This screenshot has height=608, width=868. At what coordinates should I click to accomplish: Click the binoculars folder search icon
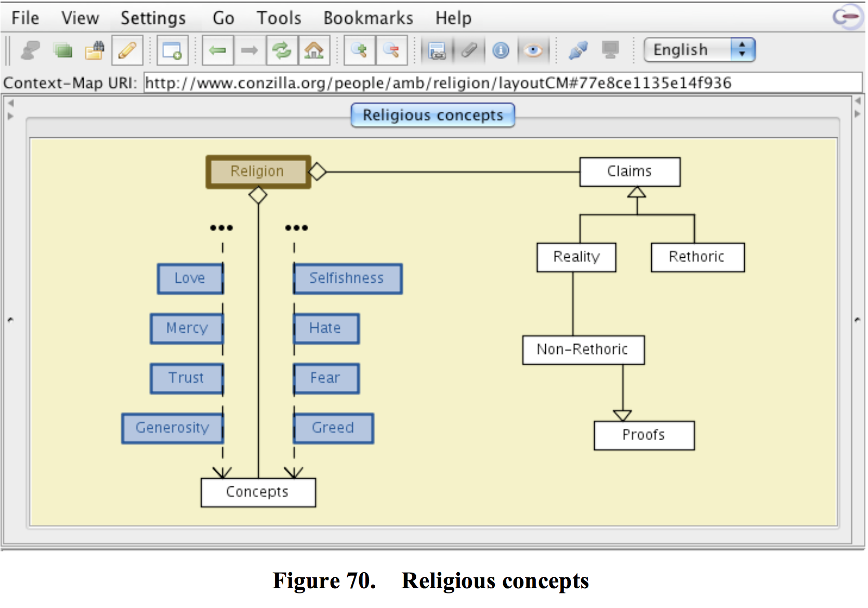click(x=95, y=50)
